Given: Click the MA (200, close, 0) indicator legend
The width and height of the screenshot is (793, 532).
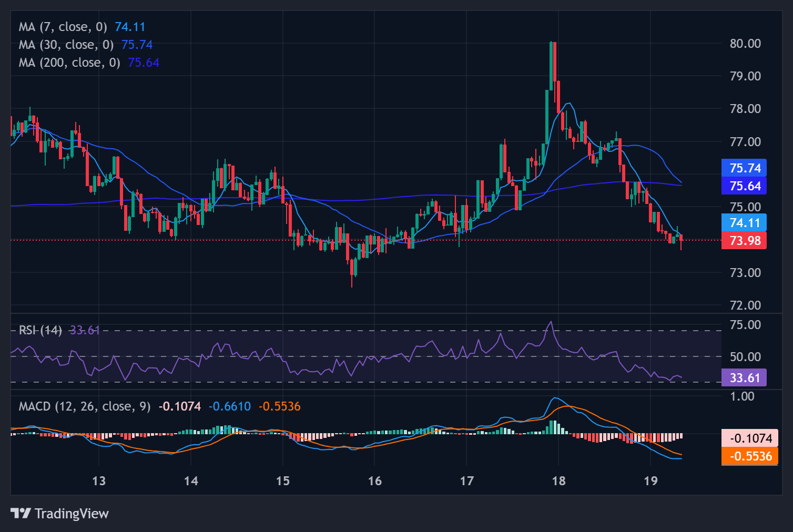Looking at the screenshot, I should pos(69,63).
